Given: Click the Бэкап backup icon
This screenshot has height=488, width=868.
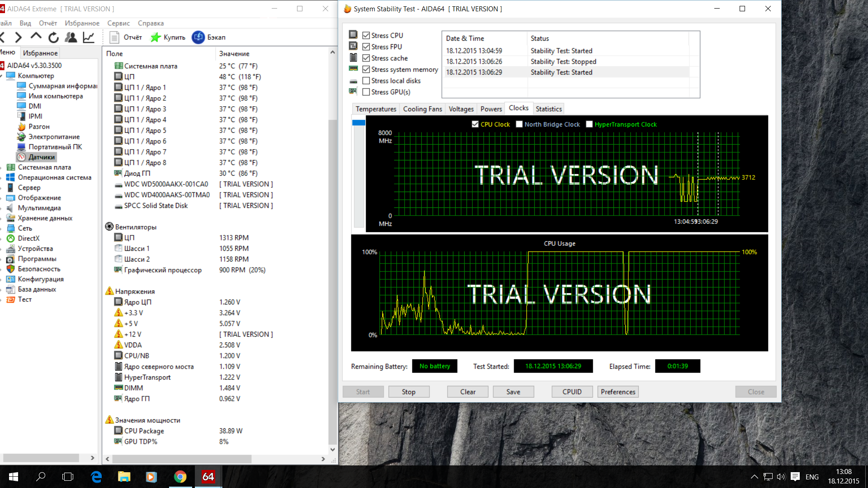Looking at the screenshot, I should pos(198,38).
